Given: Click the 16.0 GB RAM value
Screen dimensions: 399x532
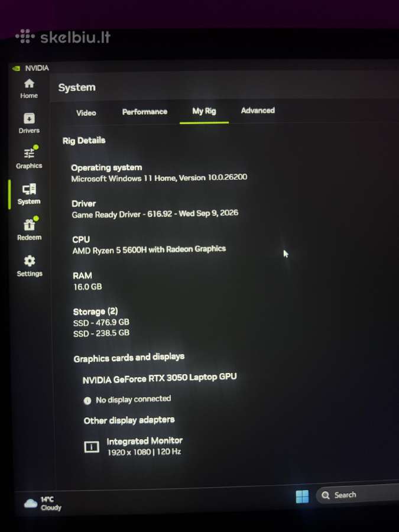Looking at the screenshot, I should coord(87,287).
